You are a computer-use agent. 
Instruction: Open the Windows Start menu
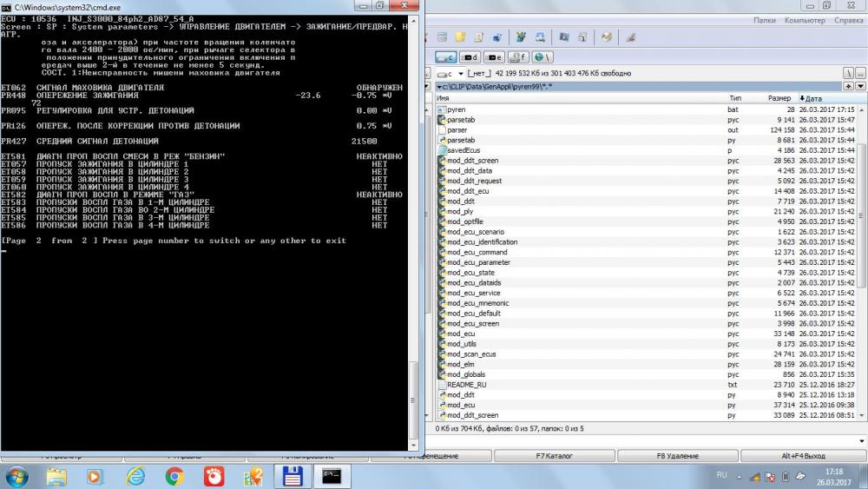pos(16,476)
